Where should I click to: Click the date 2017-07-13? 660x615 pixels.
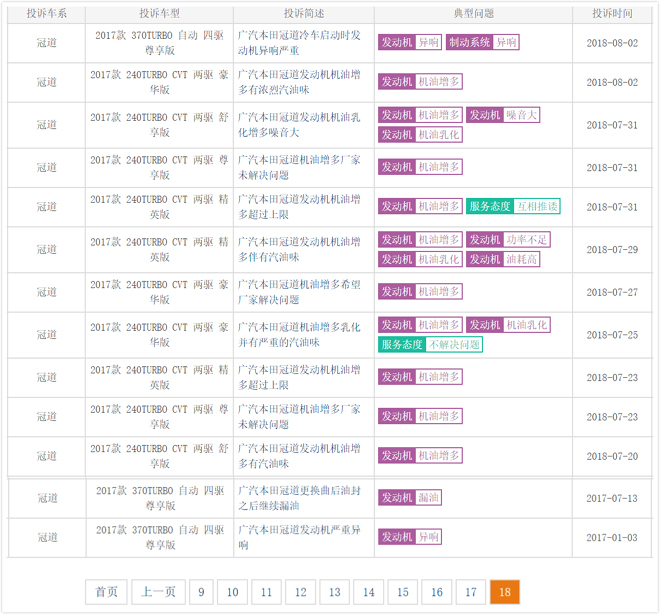coord(612,499)
